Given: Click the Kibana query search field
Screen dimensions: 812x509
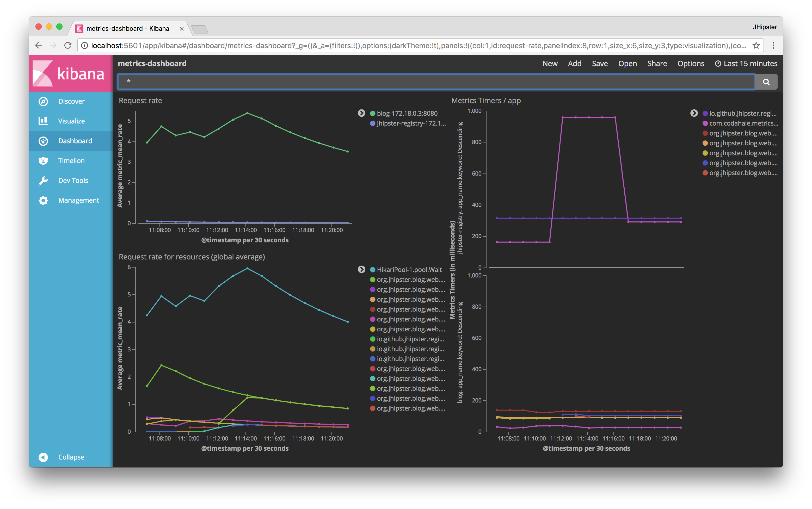Looking at the screenshot, I should [x=436, y=82].
